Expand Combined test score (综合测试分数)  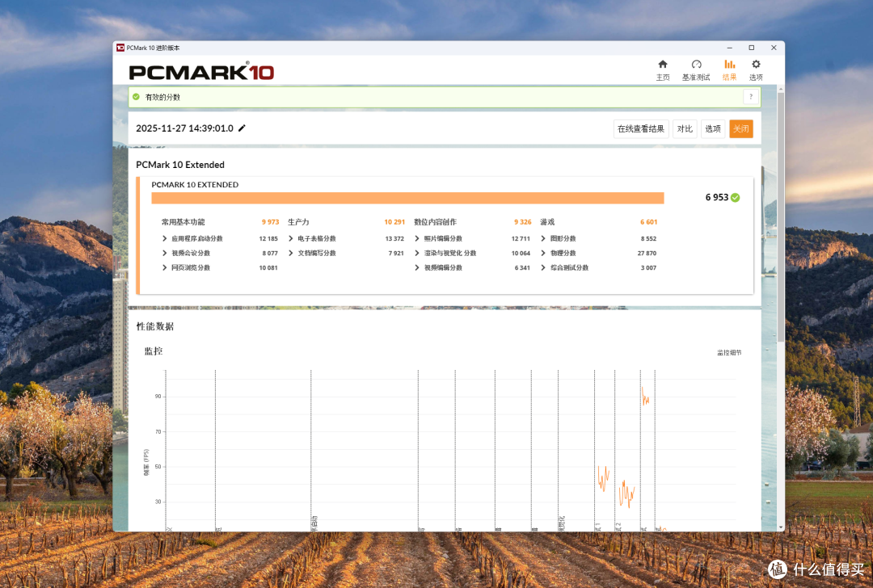pos(543,267)
